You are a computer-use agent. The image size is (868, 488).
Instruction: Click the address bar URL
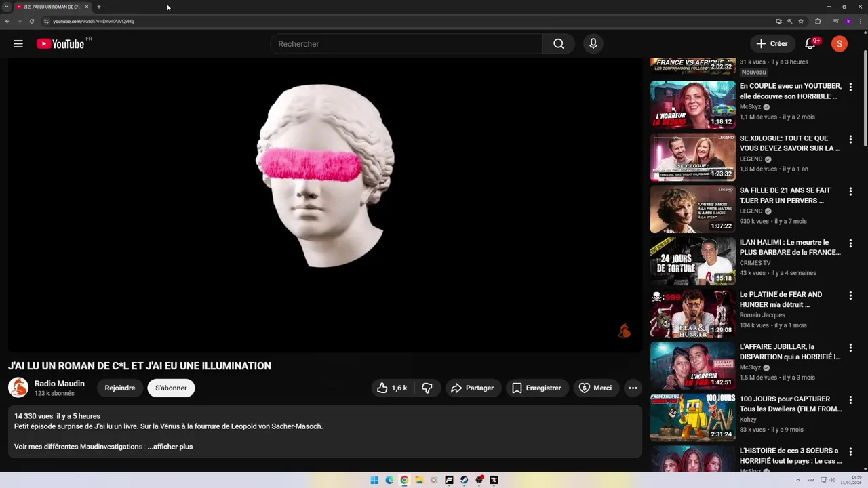94,21
